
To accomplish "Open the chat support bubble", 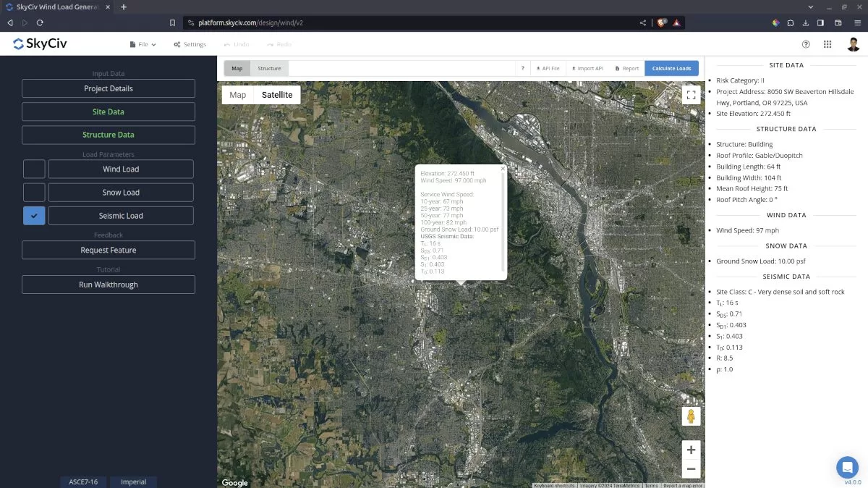I will tap(847, 467).
